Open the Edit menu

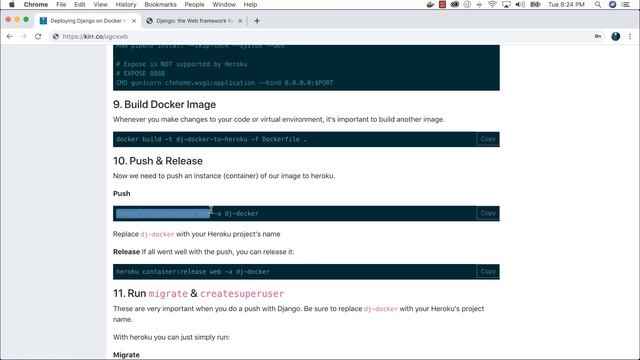(80, 4)
